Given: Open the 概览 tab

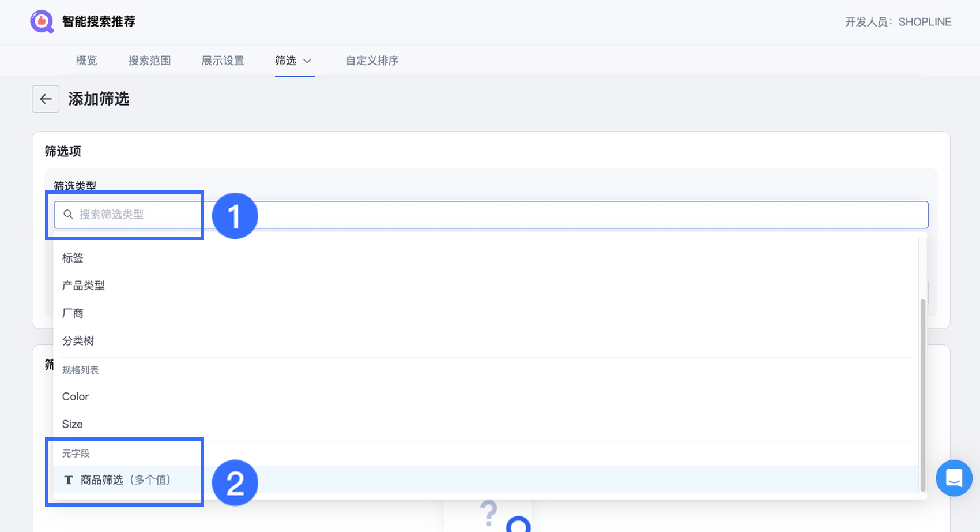Looking at the screenshot, I should click(86, 61).
